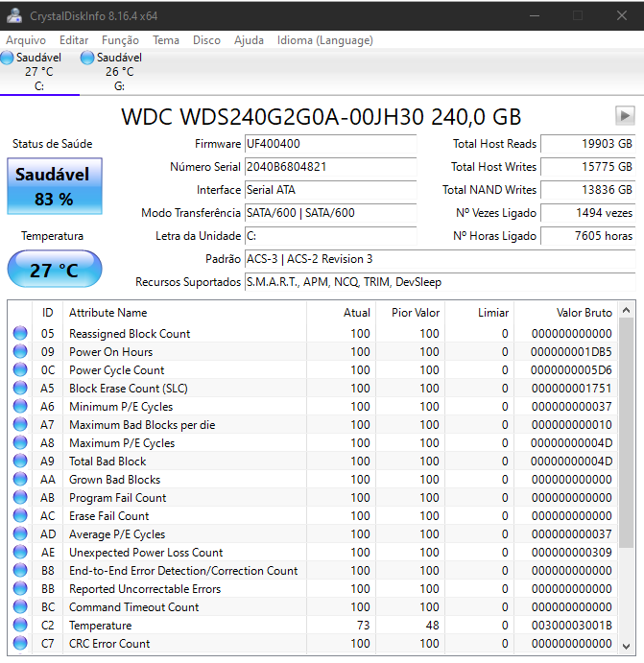Open the Tema menu
The width and height of the screenshot is (644, 663).
166,40
